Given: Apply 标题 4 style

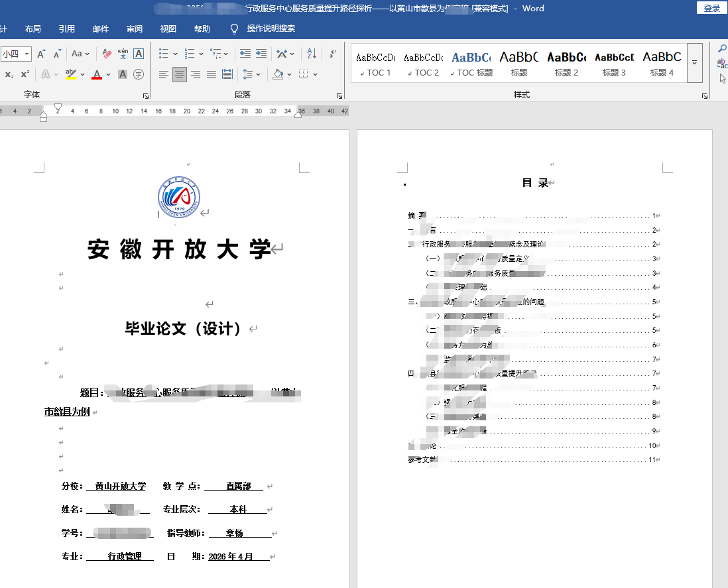Looking at the screenshot, I should pos(662,64).
